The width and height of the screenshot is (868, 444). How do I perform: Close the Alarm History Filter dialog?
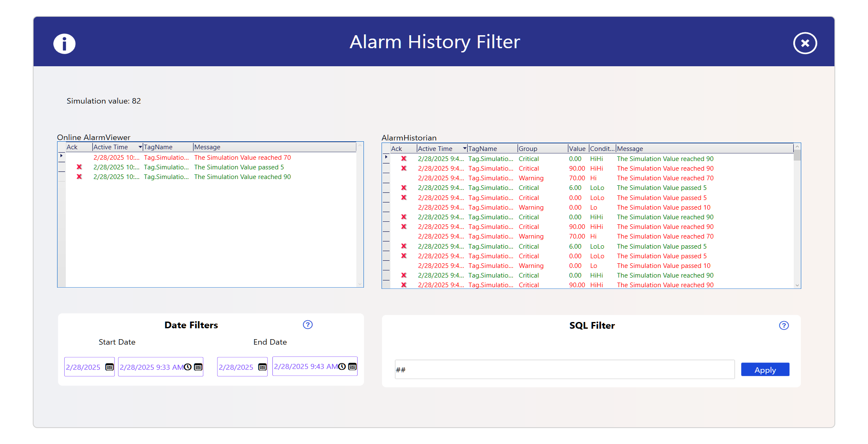pos(804,43)
